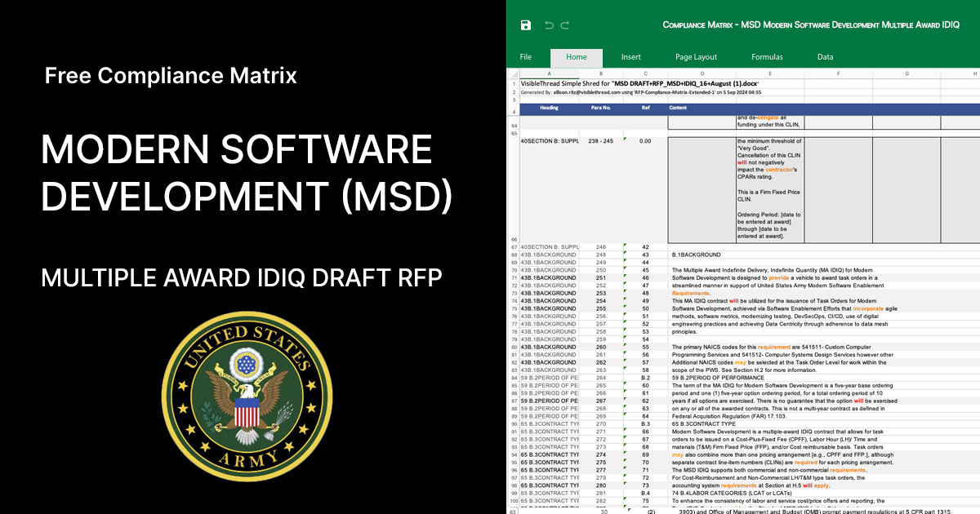Select column E by clicking its header
Screen dimensions: 980x514
click(768, 73)
